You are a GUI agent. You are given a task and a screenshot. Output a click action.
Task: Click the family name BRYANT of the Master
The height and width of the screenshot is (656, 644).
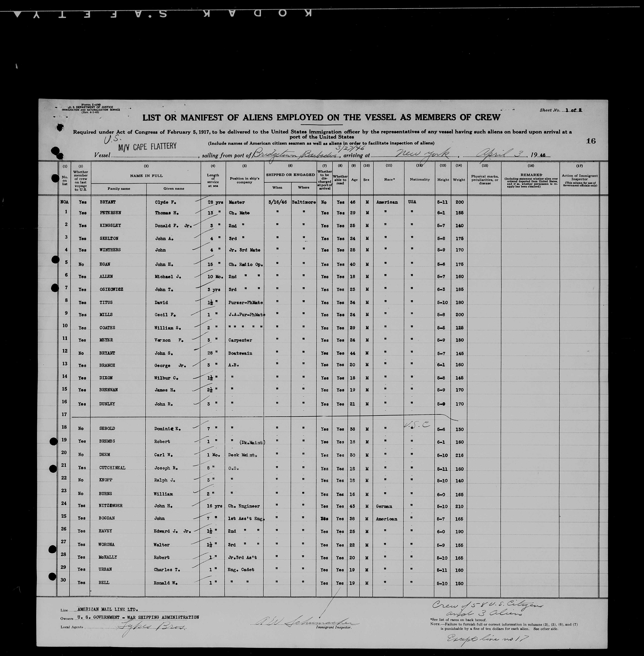click(107, 202)
